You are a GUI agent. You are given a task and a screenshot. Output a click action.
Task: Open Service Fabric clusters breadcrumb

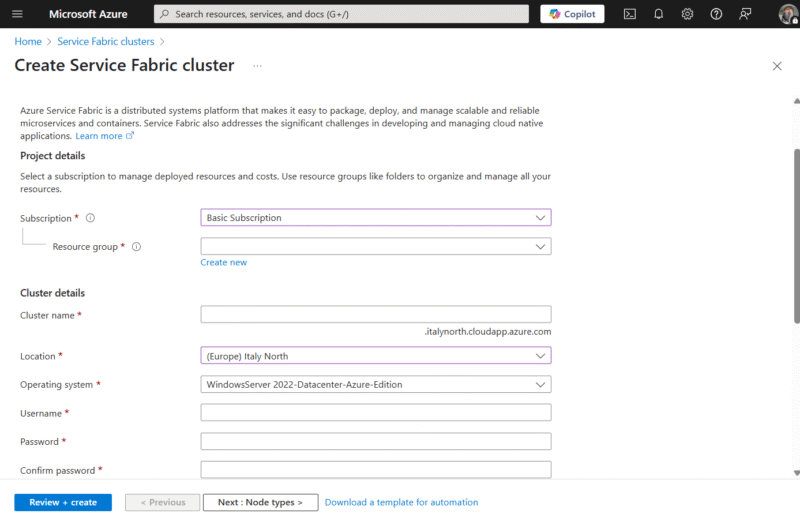click(x=106, y=41)
